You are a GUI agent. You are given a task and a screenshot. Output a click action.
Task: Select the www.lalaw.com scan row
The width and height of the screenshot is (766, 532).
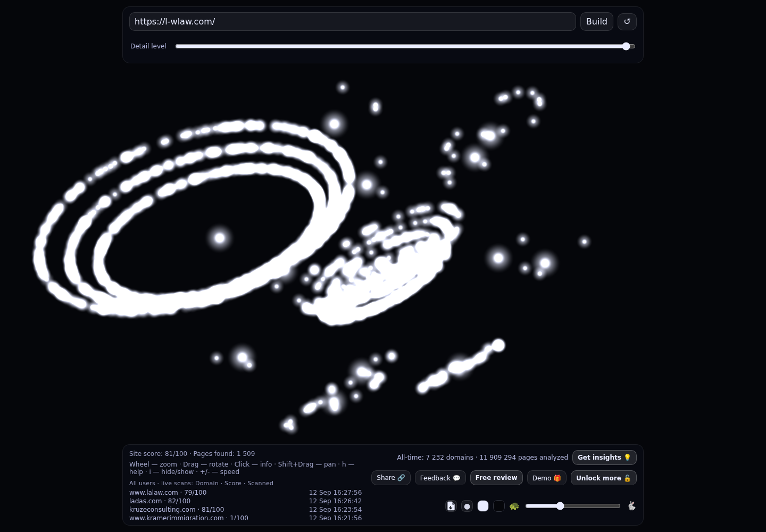click(x=245, y=493)
